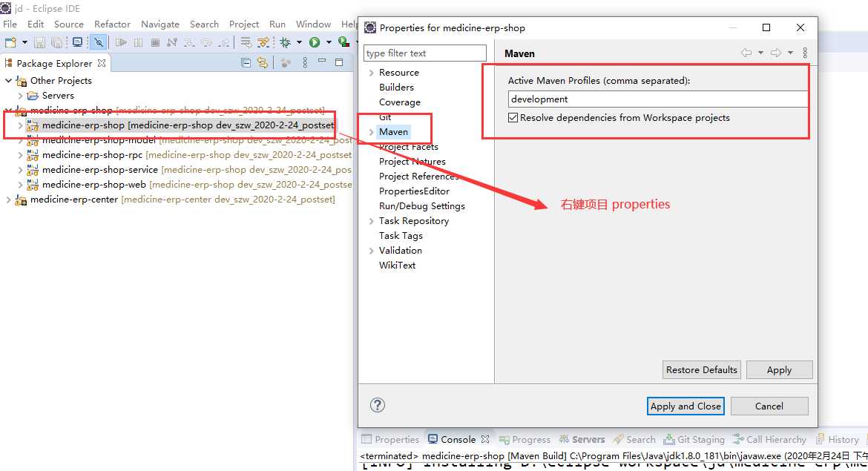Select Builders in properties tree

[x=396, y=88]
